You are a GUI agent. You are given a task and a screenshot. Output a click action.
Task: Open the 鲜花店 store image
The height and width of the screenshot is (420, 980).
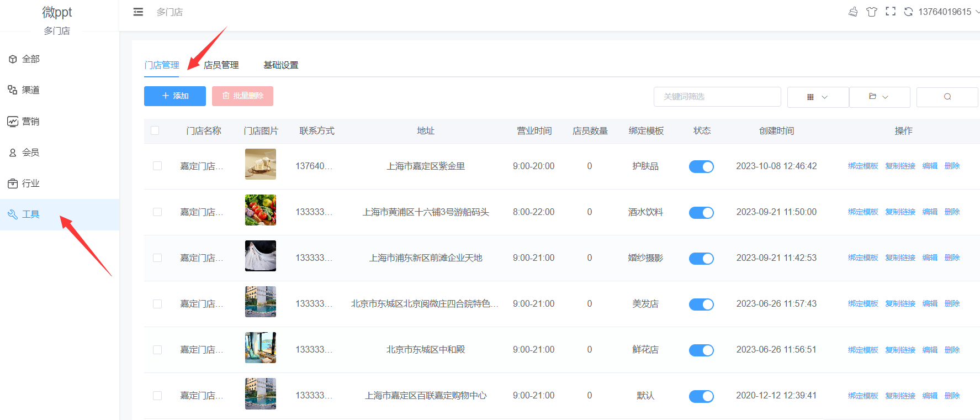pos(261,348)
